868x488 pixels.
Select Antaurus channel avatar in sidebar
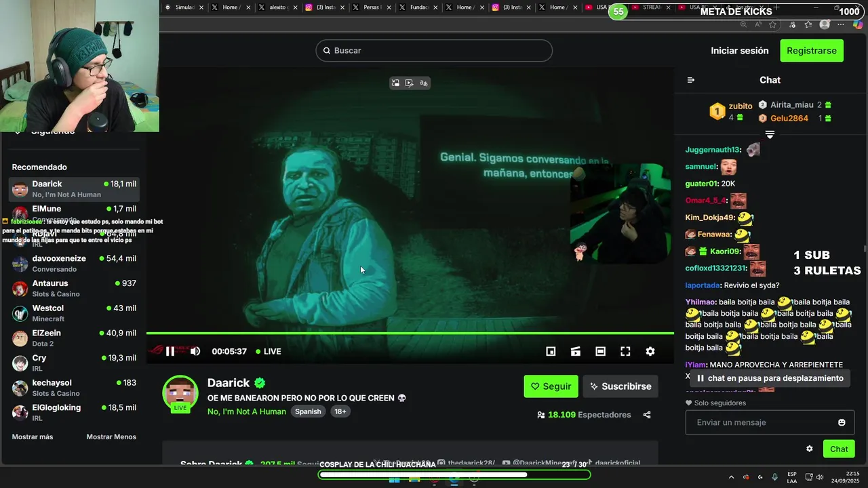pyautogui.click(x=20, y=289)
